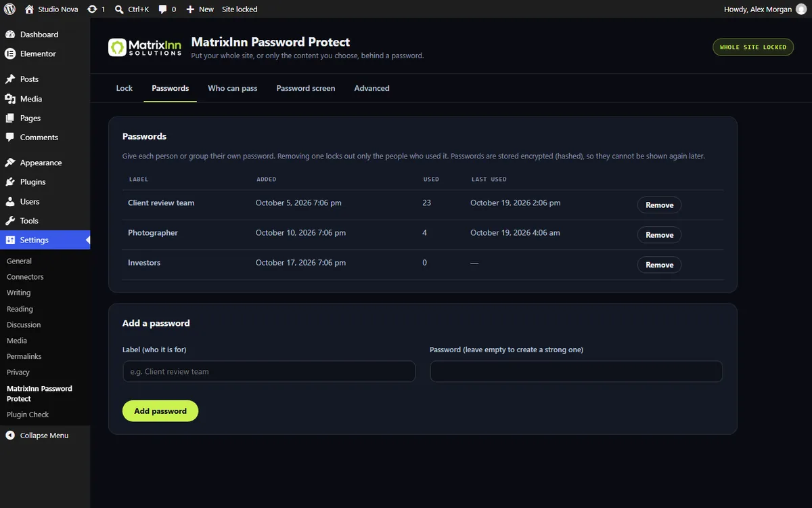Open Reading settings submenu
This screenshot has width=812, height=508.
point(20,309)
